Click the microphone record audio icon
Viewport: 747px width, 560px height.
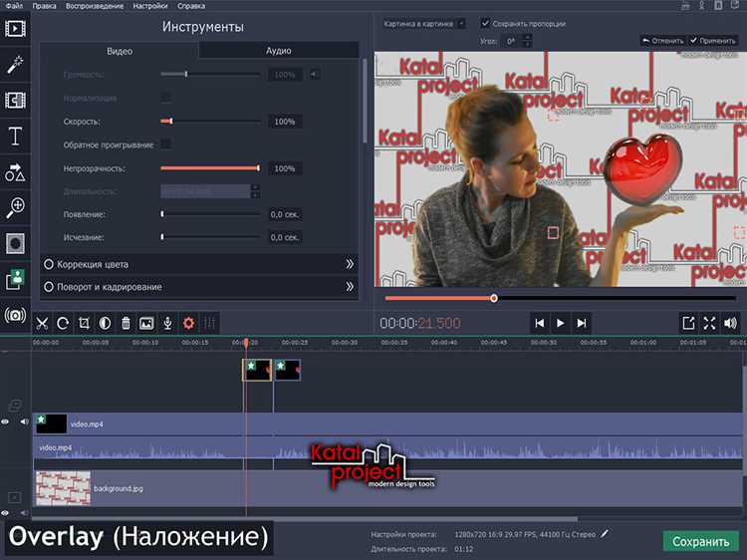pos(167,323)
